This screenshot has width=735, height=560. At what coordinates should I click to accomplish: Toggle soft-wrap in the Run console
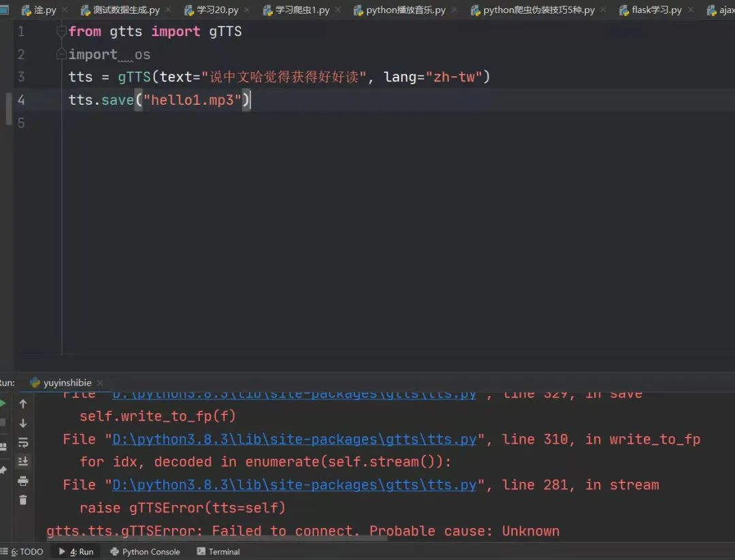pyautogui.click(x=23, y=442)
